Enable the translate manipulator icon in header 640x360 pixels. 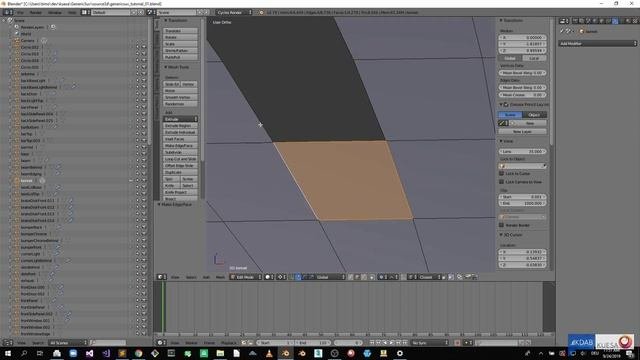click(x=298, y=277)
